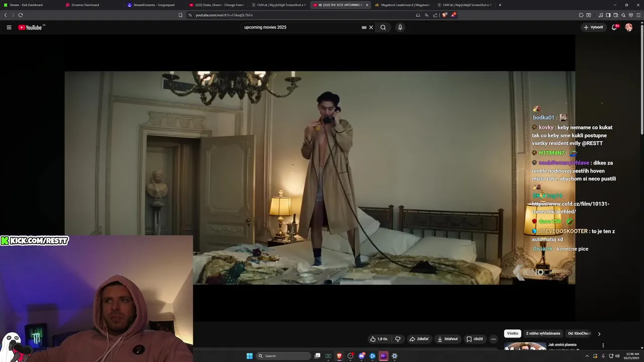Open the taskbar clock showing 12:36 AM
Viewport: 644px width, 362px height.
pos(632,356)
